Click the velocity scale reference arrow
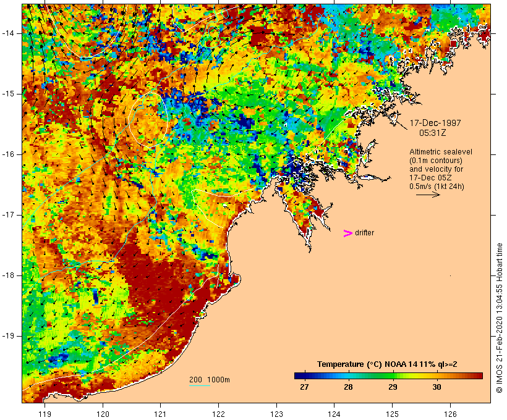Image resolution: width=507 pixels, height=420 pixels. 428,195
